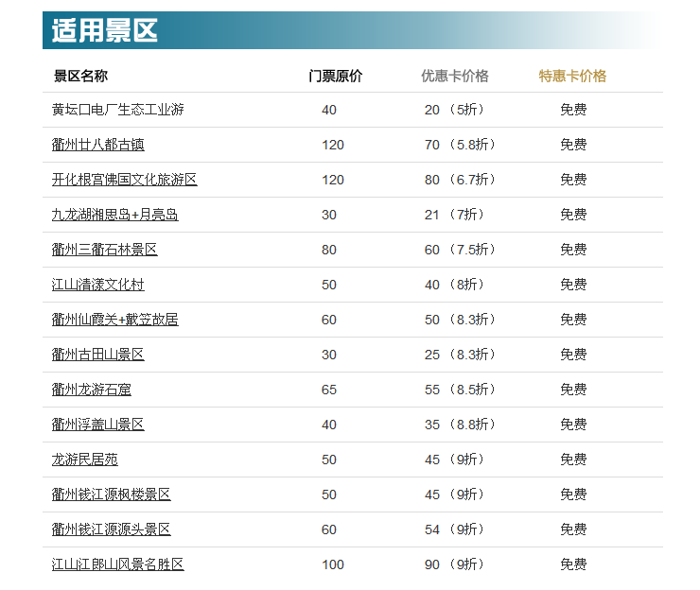Click the 60（7.5折） discount price
Image resolution: width=700 pixels, height=590 pixels.
(461, 250)
